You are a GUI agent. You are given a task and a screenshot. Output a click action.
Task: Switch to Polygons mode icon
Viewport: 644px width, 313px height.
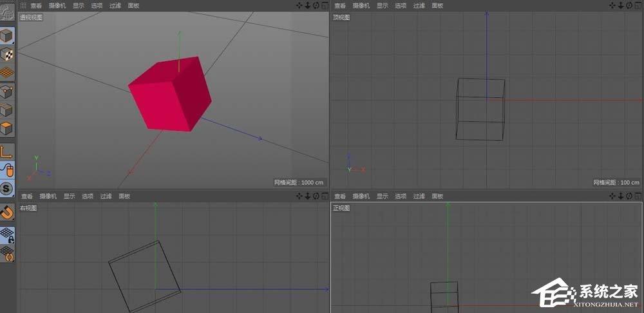(x=7, y=128)
